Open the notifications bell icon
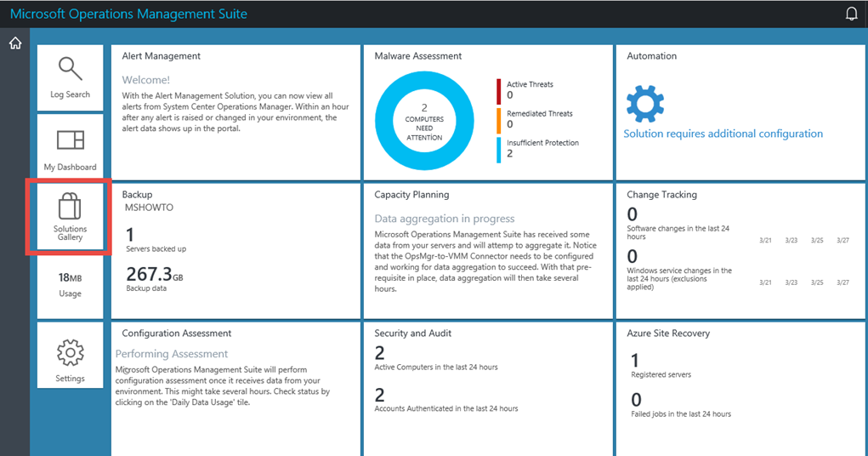The height and width of the screenshot is (456, 868). coord(851,14)
